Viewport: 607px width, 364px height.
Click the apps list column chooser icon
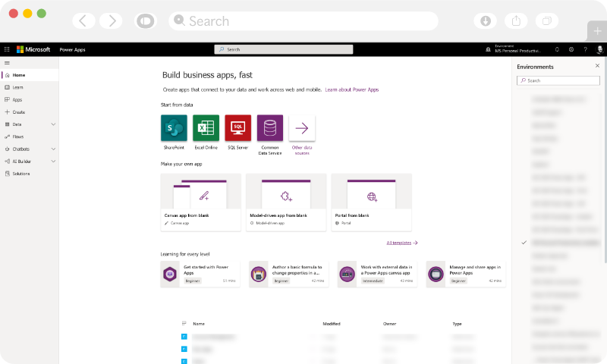coord(184,323)
